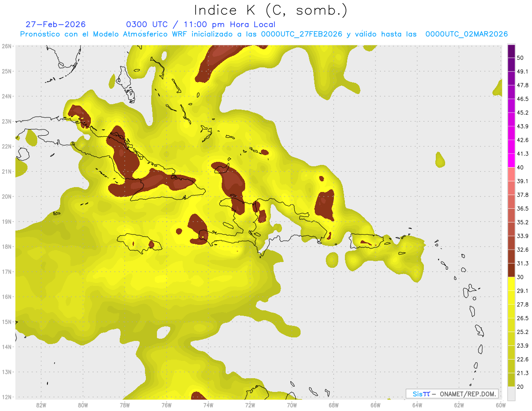This screenshot has width=532, height=411.
Task: Click the date "27-Feb-2026"
Action: click(x=55, y=24)
